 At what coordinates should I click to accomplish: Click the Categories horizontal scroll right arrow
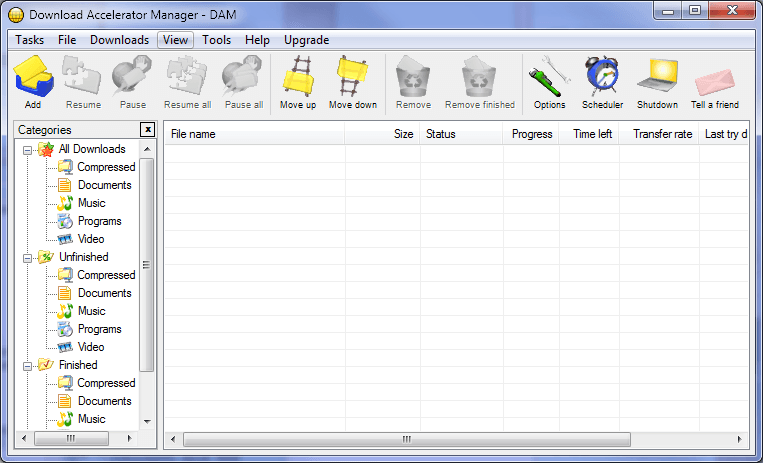pos(129,439)
